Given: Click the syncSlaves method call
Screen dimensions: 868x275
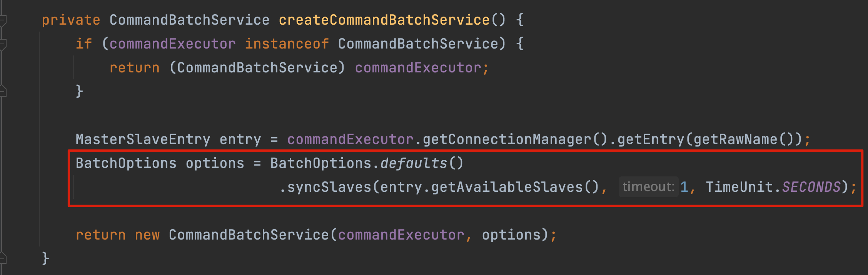Looking at the screenshot, I should pyautogui.click(x=329, y=187).
